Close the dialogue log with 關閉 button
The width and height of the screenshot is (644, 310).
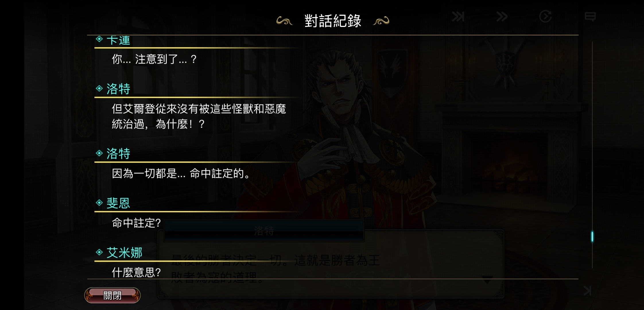click(112, 295)
